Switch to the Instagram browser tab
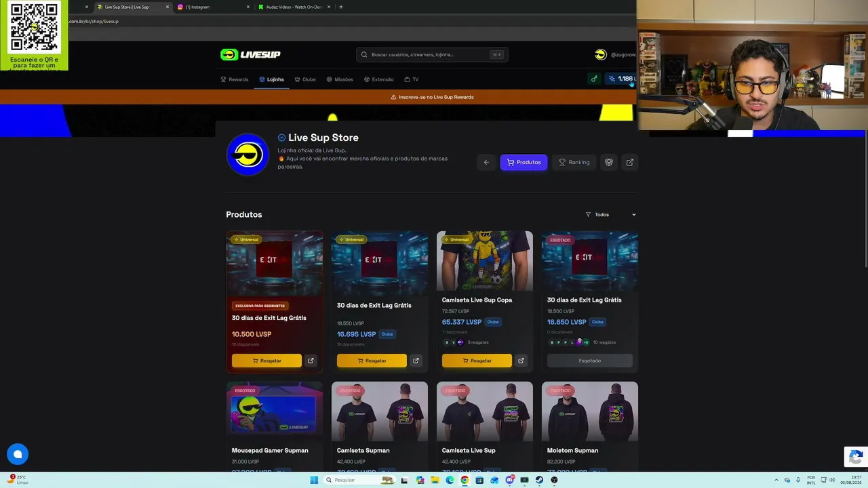This screenshot has height=488, width=868. coord(214,7)
